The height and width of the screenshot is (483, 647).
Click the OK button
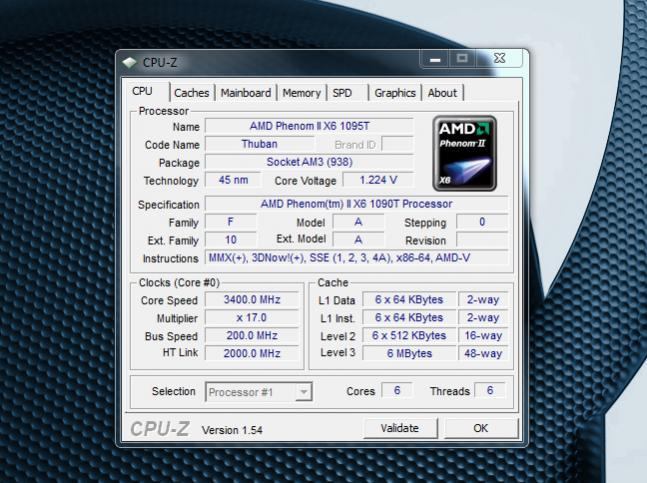tap(481, 428)
